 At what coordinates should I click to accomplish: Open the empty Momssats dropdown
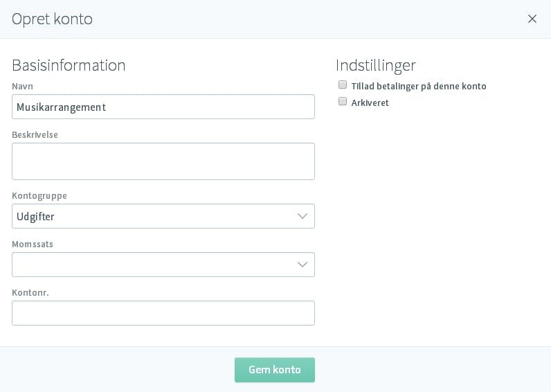[163, 265]
